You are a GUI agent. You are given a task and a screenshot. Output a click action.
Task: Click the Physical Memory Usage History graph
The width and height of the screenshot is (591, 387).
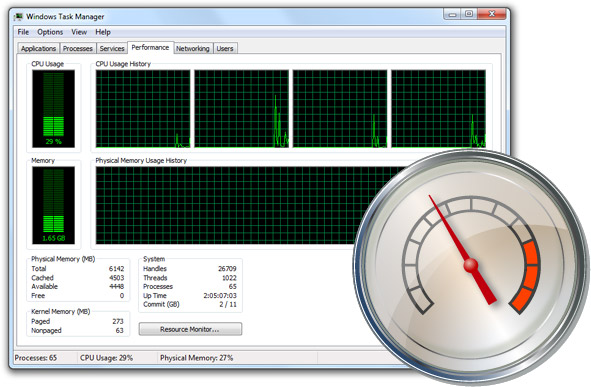(x=241, y=205)
